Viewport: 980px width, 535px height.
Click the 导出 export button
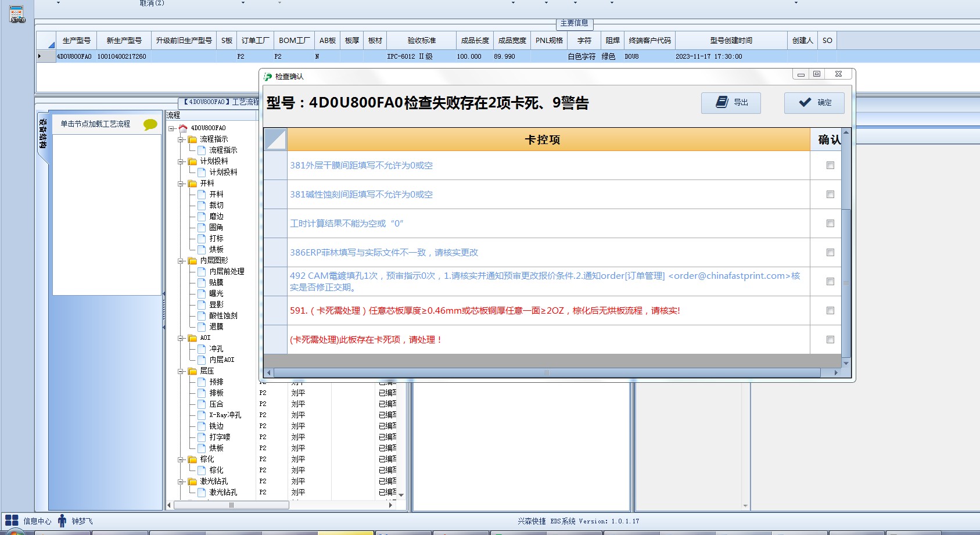pyautogui.click(x=731, y=103)
